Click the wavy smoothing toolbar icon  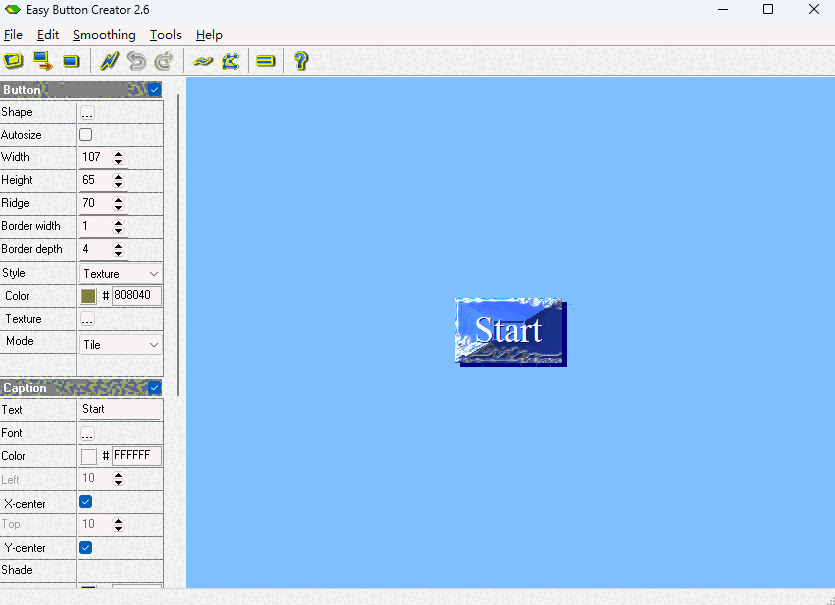[x=201, y=61]
